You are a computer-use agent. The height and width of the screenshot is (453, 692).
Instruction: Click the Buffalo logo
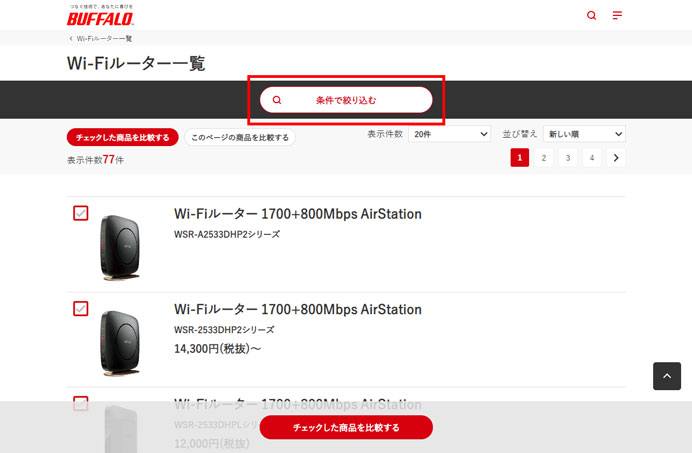[x=100, y=16]
